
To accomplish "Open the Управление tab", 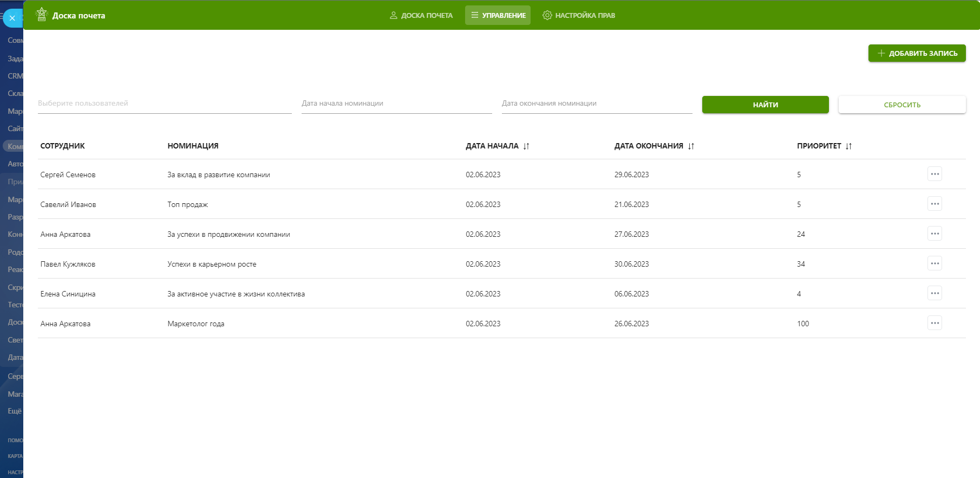I will (x=498, y=15).
